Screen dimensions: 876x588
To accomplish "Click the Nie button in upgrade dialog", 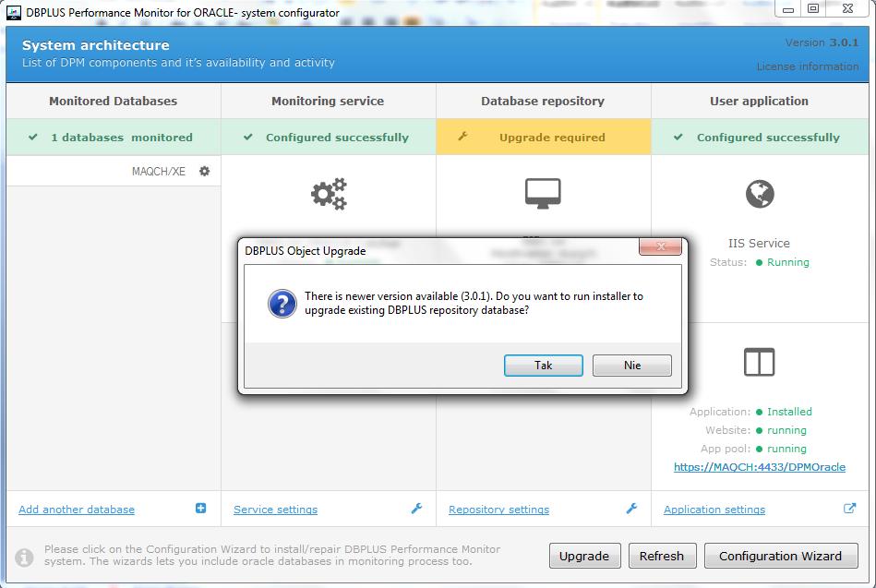I will pos(632,365).
